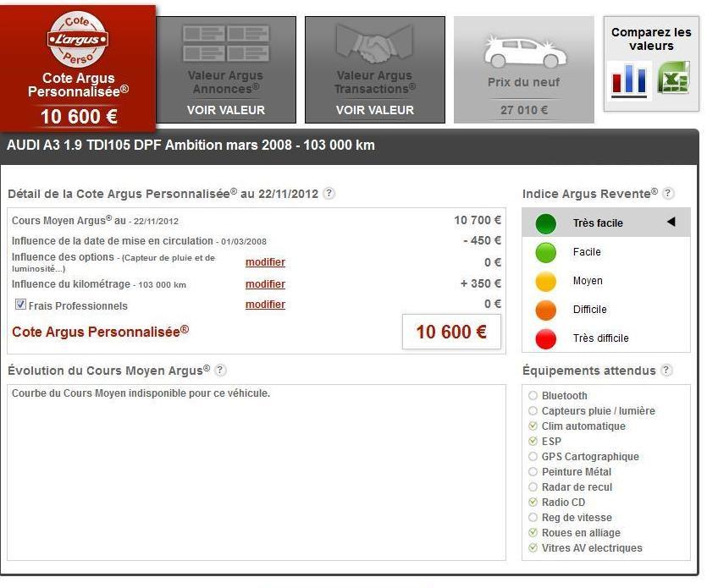Click the yellow Moyen indicator
Screen dimensions: 718x588
(546, 282)
